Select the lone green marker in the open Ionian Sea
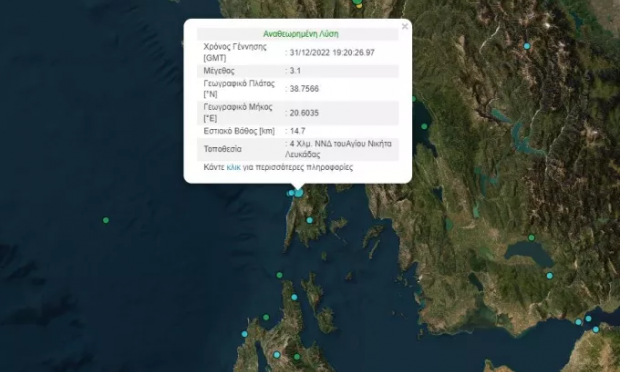The height and width of the screenshot is (372, 620). coord(106,220)
